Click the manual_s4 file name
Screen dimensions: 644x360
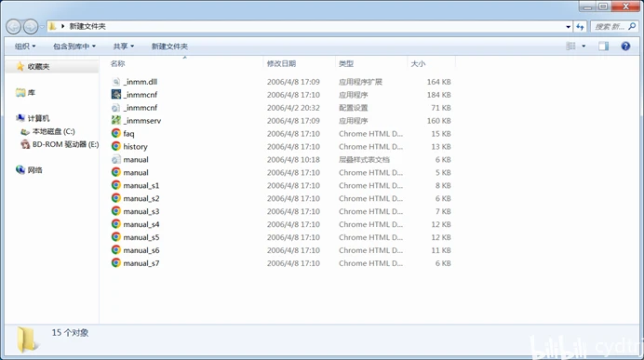141,224
